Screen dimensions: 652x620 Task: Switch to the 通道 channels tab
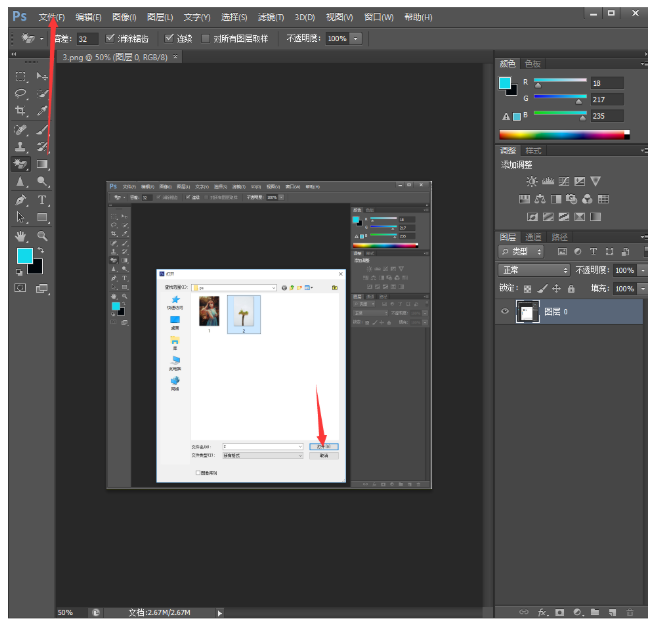pos(534,237)
